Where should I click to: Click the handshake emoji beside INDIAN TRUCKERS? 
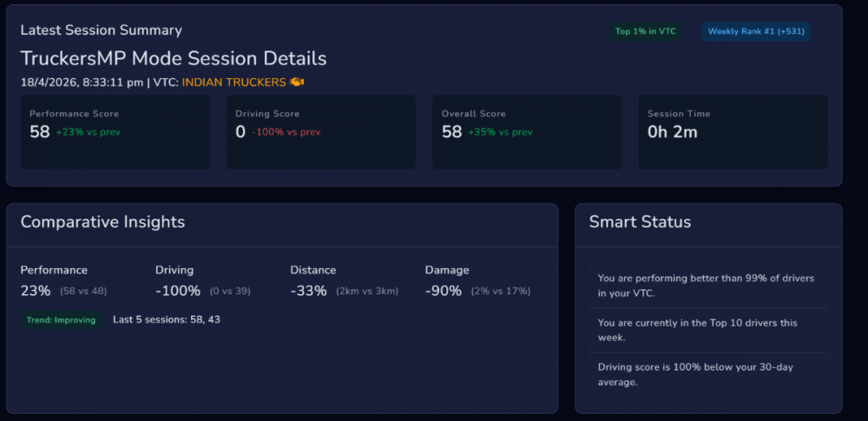(297, 82)
